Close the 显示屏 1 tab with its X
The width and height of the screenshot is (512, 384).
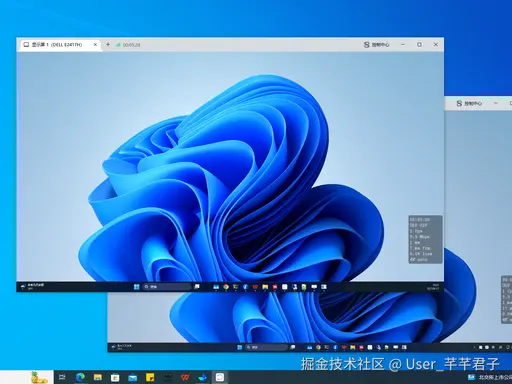coord(95,44)
